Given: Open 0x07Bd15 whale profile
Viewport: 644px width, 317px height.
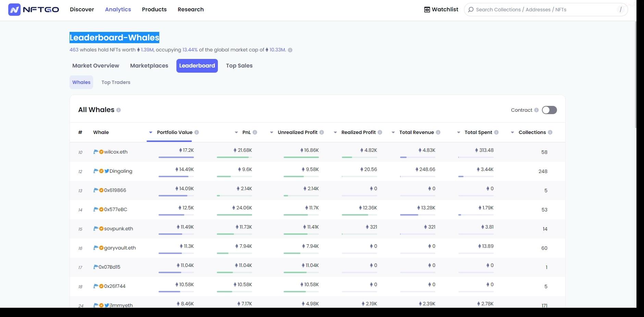Looking at the screenshot, I should 109,267.
